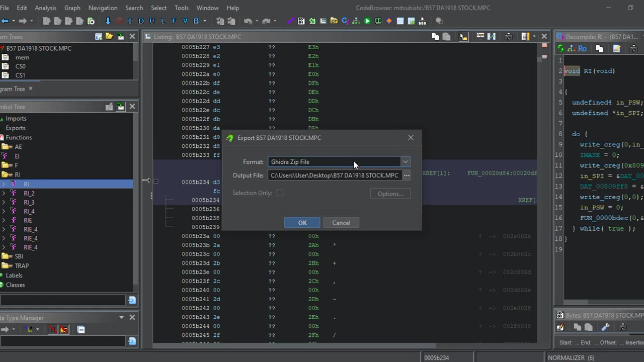The height and width of the screenshot is (362, 644).
Task: Jump to next data (D button)
Action: click(141, 21)
